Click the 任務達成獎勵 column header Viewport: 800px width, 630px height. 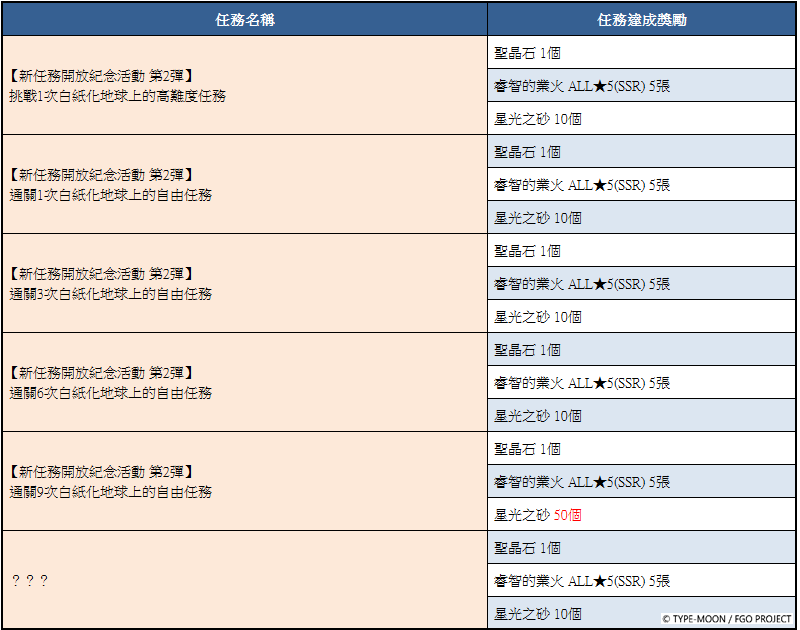point(642,20)
